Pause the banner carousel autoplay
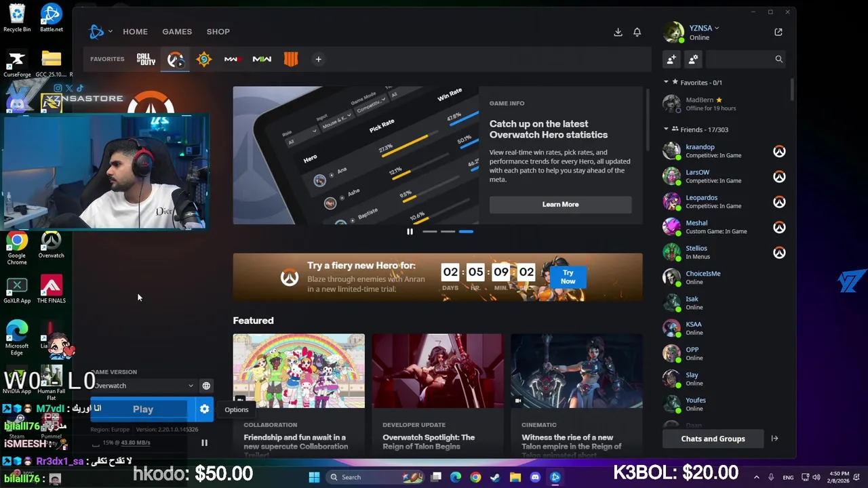Viewport: 868px width, 488px height. point(410,232)
